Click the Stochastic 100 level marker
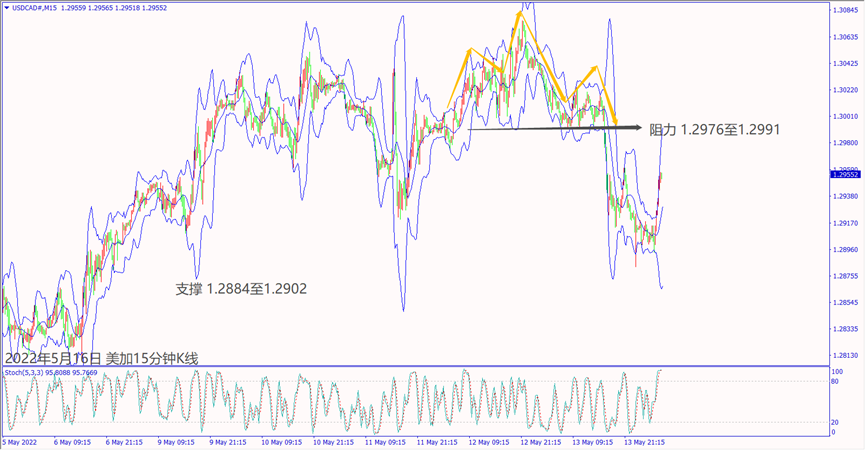This screenshot has height=450, width=865. pyautogui.click(x=836, y=371)
